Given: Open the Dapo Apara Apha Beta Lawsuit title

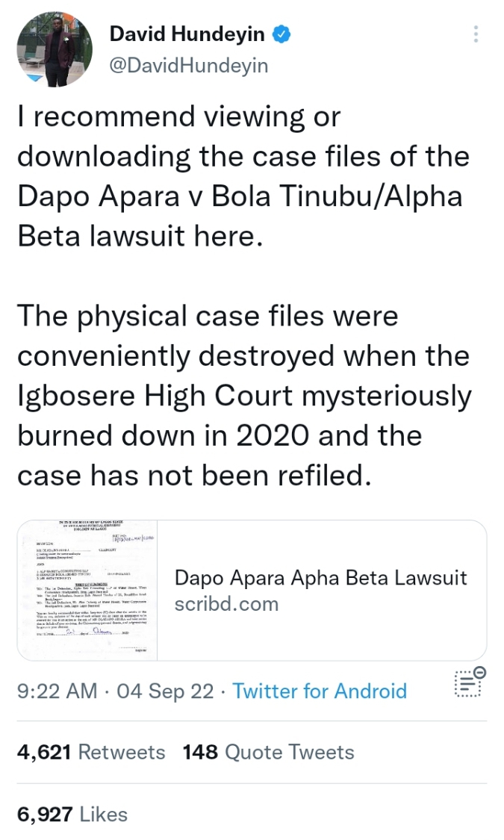Looking at the screenshot, I should pos(320,577).
